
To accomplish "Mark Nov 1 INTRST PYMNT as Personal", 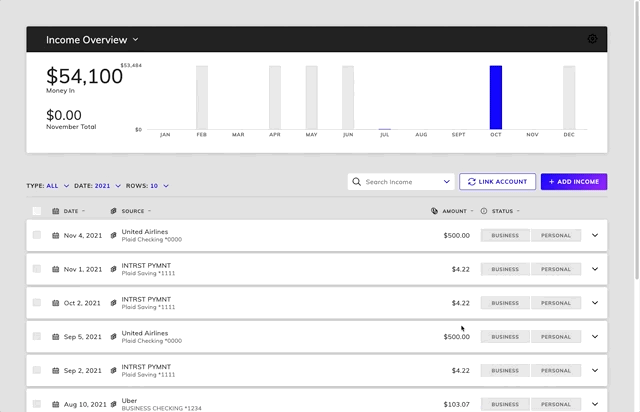I will point(556,269).
